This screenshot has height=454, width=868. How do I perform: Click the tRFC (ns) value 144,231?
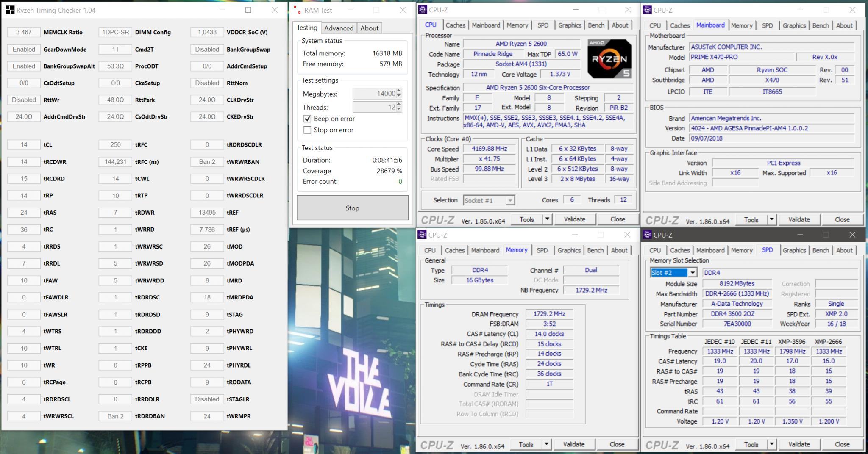[x=115, y=162]
